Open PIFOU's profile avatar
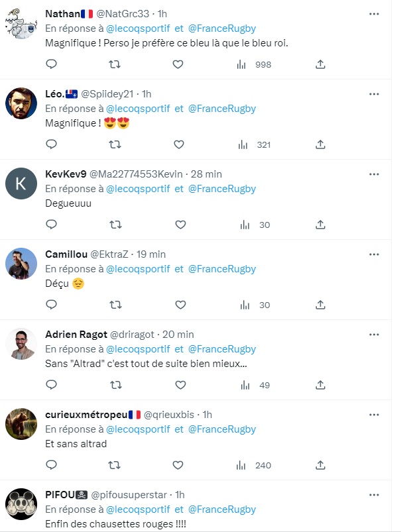This screenshot has width=401, height=532. click(21, 505)
